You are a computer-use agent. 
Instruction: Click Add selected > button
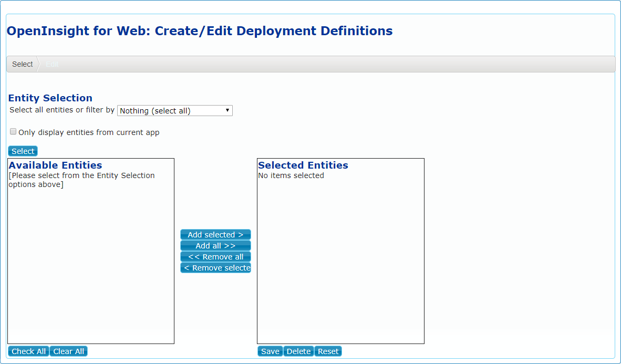[215, 234]
